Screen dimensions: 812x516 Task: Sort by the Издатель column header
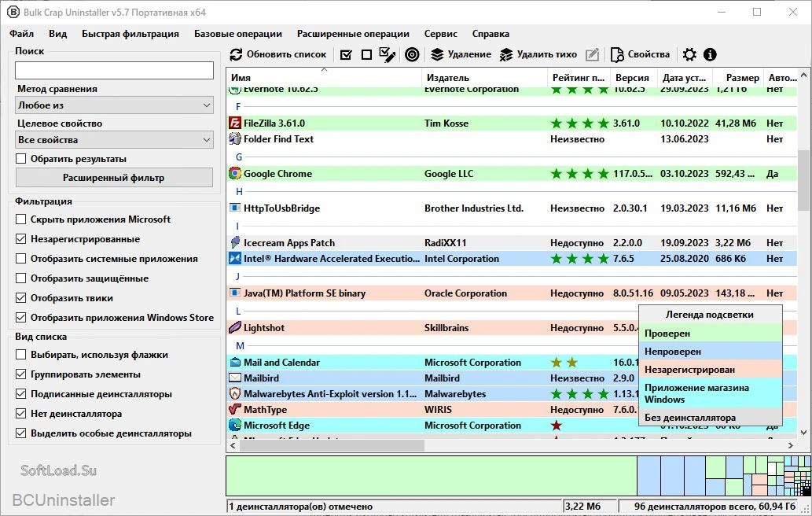pyautogui.click(x=485, y=78)
